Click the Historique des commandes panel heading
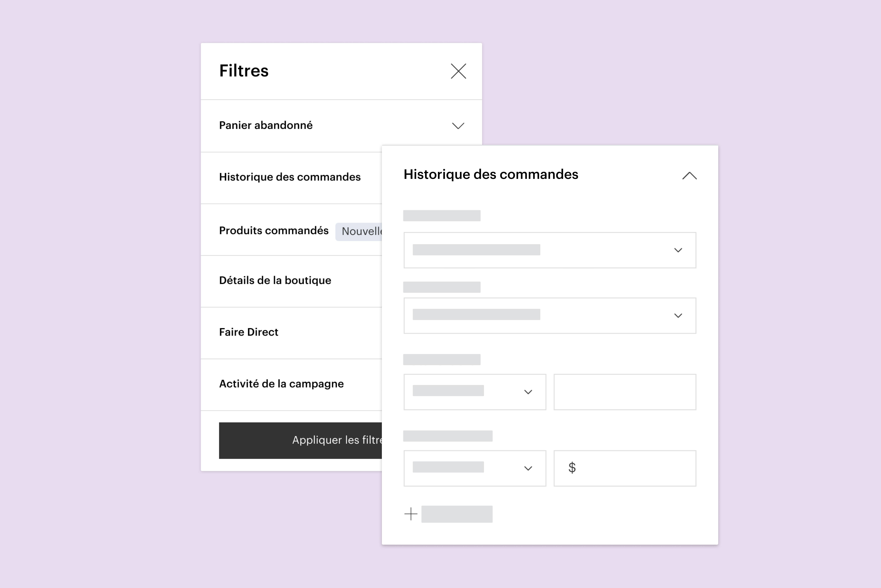This screenshot has height=588, width=881. tap(491, 174)
